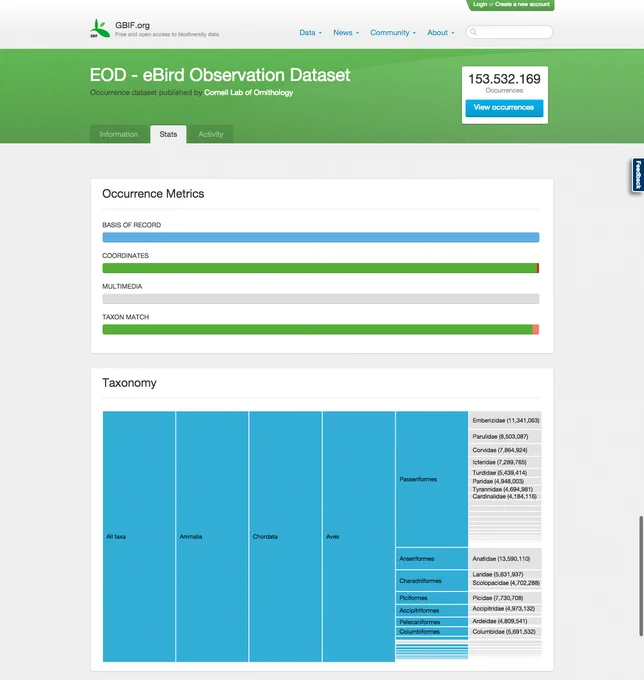Open the News dropdown menu

point(346,33)
